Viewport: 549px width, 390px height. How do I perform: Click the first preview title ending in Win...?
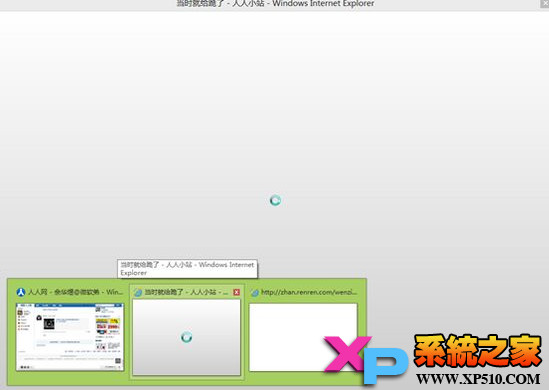tap(75, 292)
